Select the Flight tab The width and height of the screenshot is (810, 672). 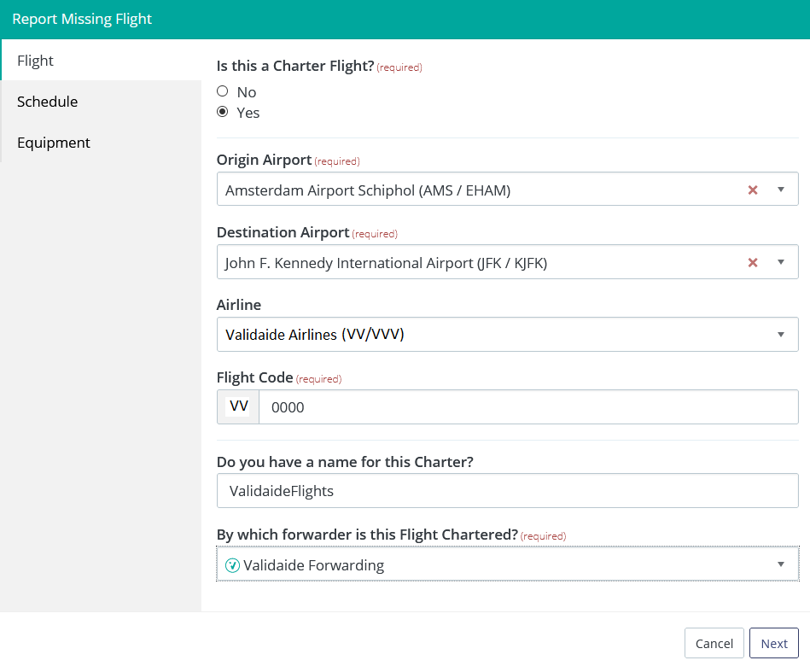click(35, 61)
